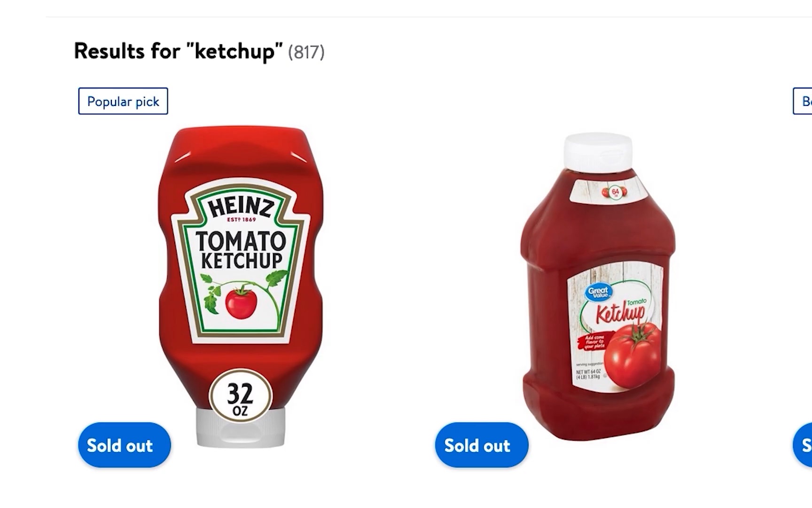The image size is (812, 508).
Task: Open the Heinz Tomato Ketchup product image
Action: pyautogui.click(x=241, y=282)
